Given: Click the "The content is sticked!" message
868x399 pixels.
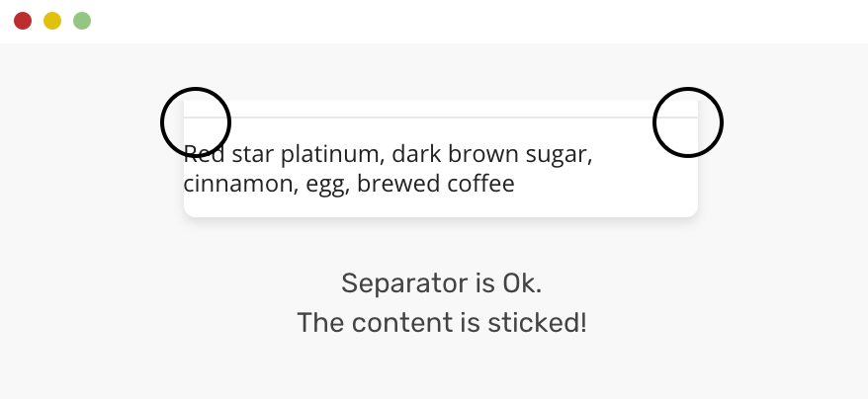Looking at the screenshot, I should coord(441,323).
